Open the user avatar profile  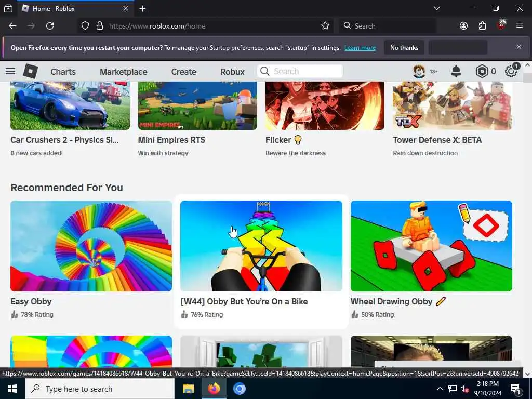(419, 71)
